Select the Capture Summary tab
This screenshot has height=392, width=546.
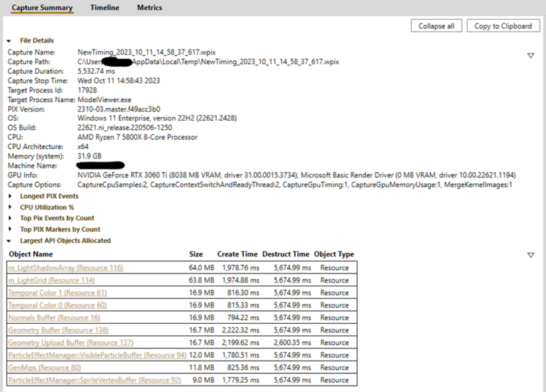tap(42, 8)
